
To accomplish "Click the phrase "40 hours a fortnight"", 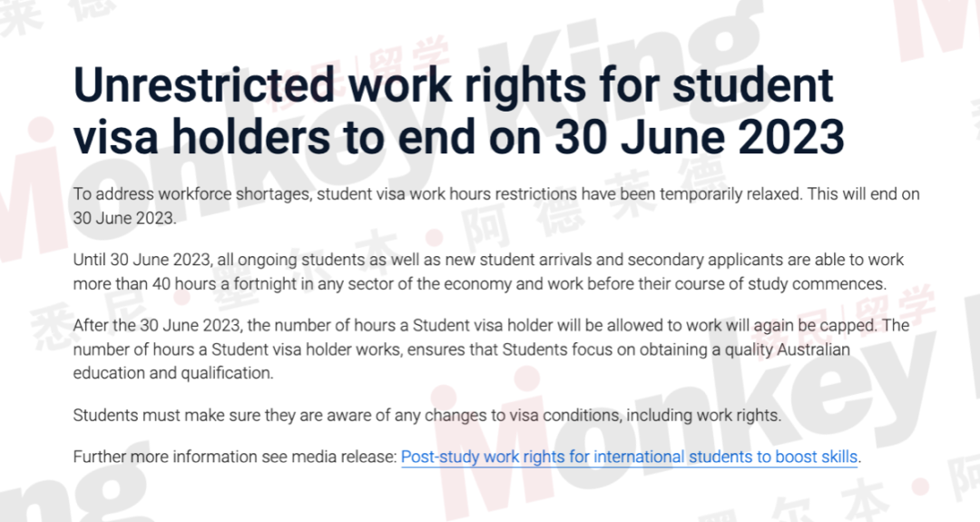I will coord(225,284).
